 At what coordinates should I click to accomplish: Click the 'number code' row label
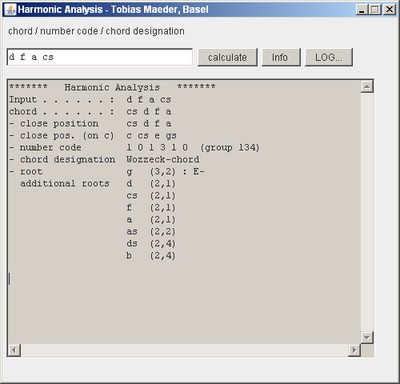[50, 147]
